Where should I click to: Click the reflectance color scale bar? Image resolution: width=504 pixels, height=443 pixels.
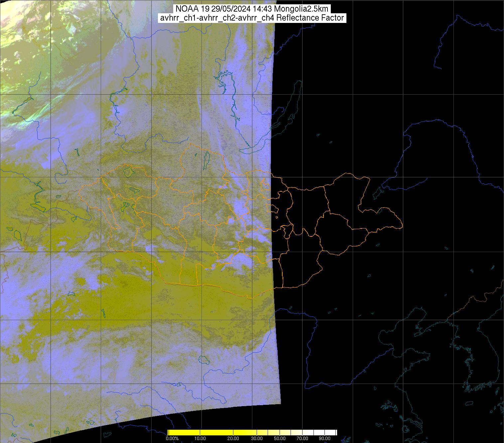coord(252,432)
